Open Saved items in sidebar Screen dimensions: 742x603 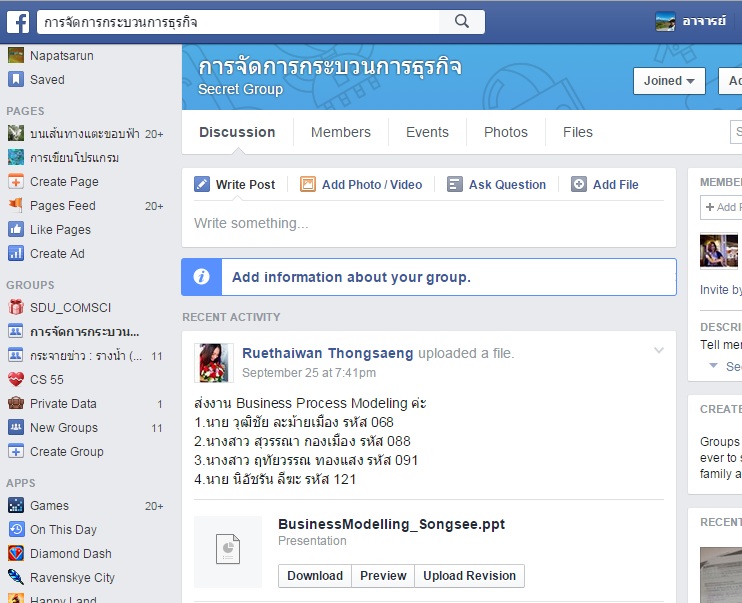point(46,80)
